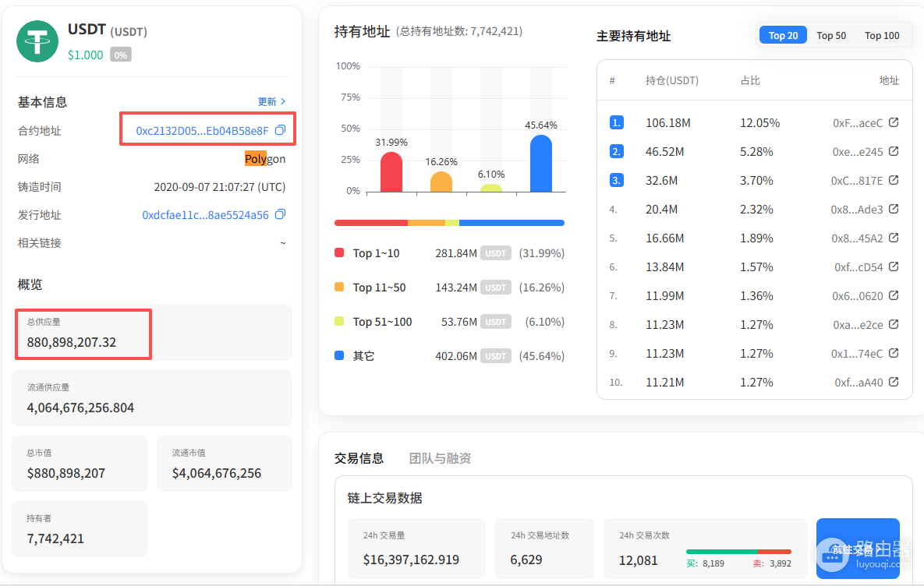
Task: Open contract address link 0xc2132D05...Eb04B58e8F
Action: coord(202,131)
